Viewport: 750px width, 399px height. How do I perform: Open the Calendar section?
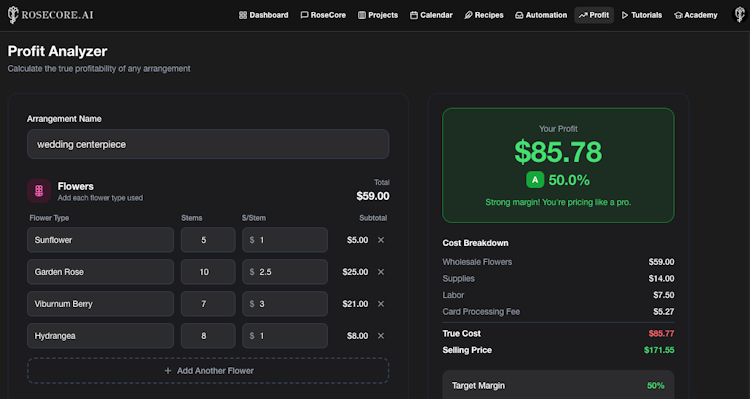point(431,15)
